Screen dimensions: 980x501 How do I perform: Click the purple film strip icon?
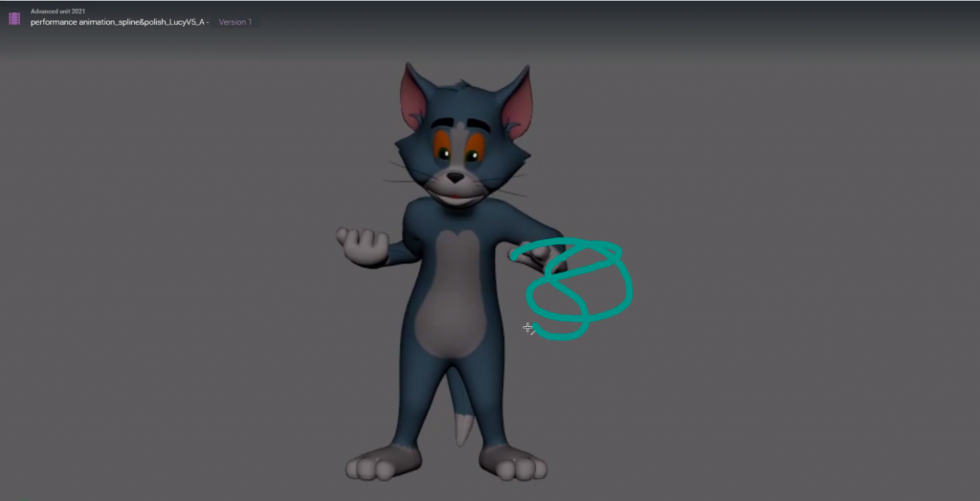tap(13, 18)
